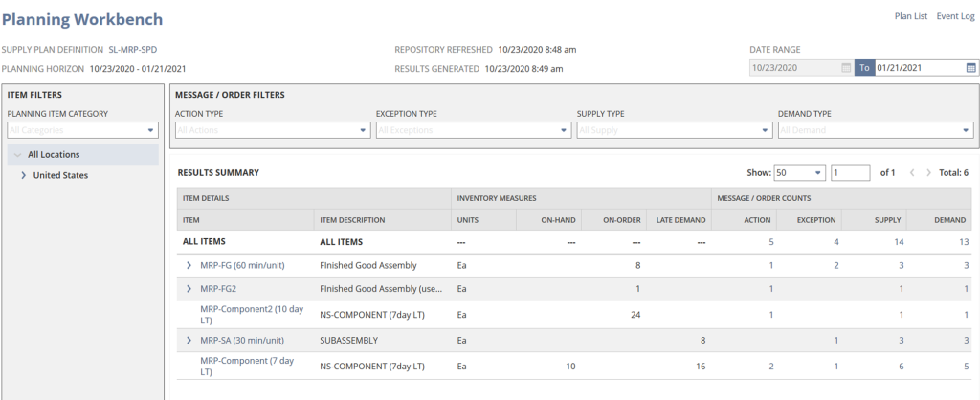Click the start date calendar icon

click(845, 68)
